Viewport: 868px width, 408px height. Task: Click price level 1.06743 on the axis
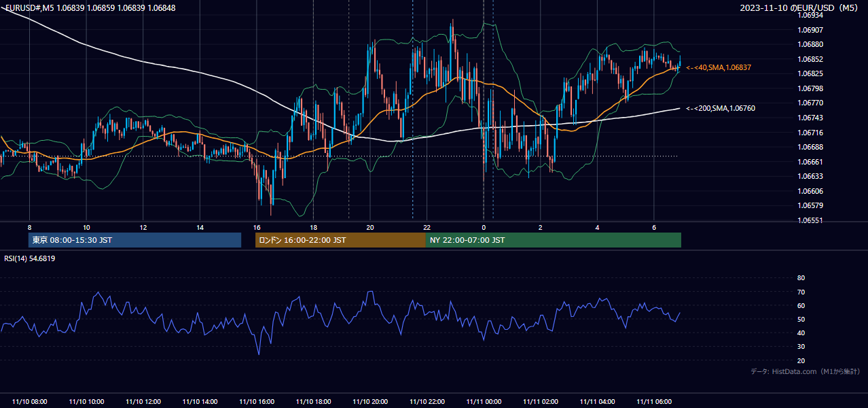(x=810, y=118)
